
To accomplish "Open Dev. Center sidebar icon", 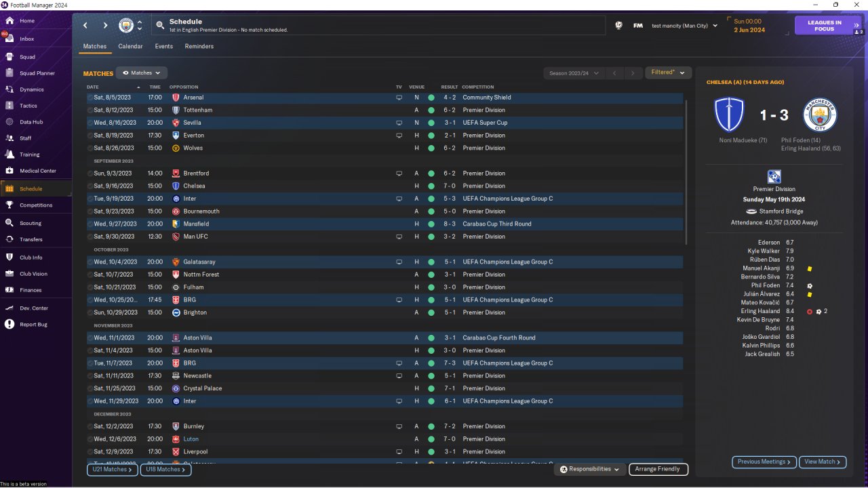I will click(x=9, y=308).
